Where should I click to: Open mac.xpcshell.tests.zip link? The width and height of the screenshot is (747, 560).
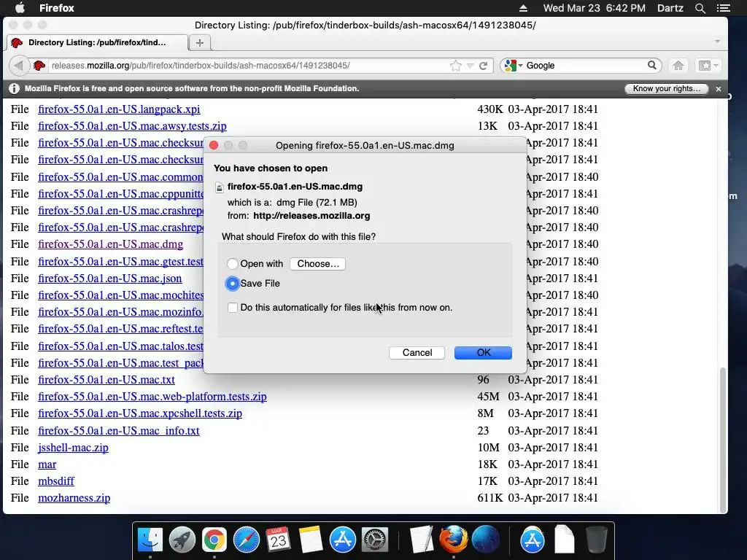140,413
